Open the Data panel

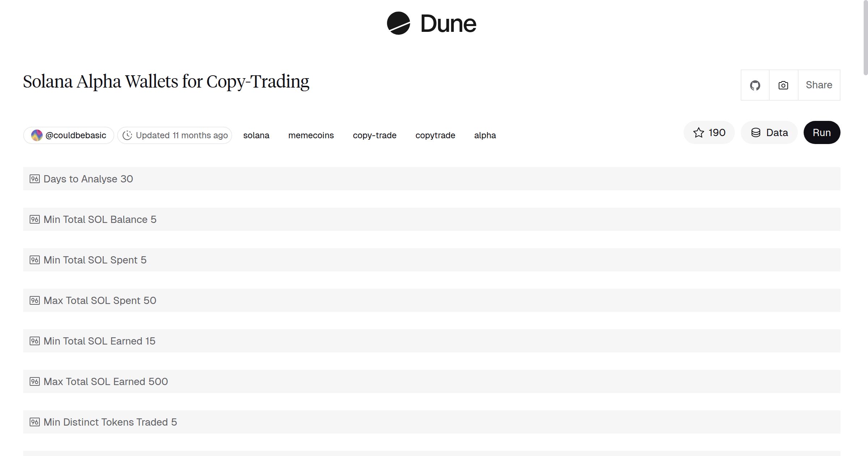coord(769,132)
